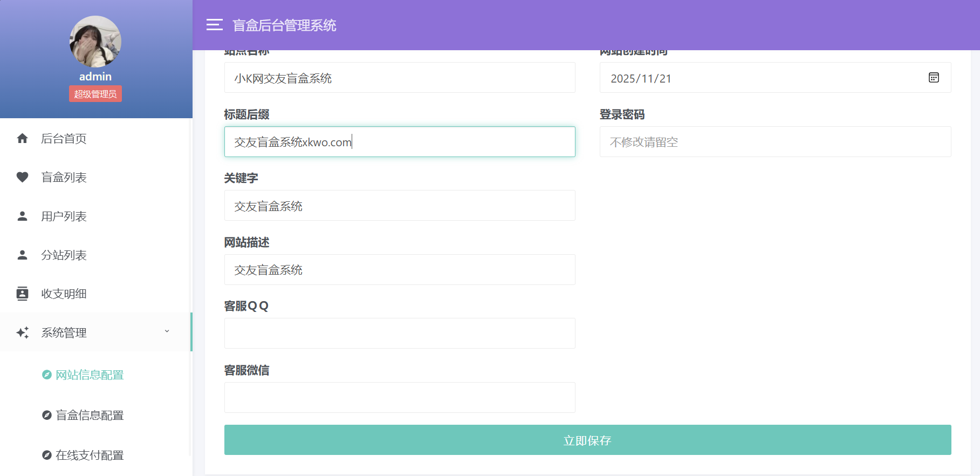Click the person icon beside 用户列表
980x476 pixels.
point(22,216)
